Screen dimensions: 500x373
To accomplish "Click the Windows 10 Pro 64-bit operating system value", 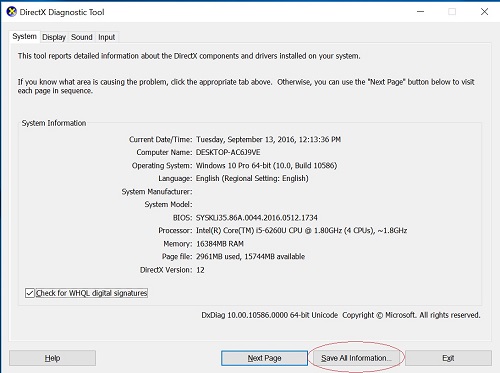I will click(x=266, y=165).
